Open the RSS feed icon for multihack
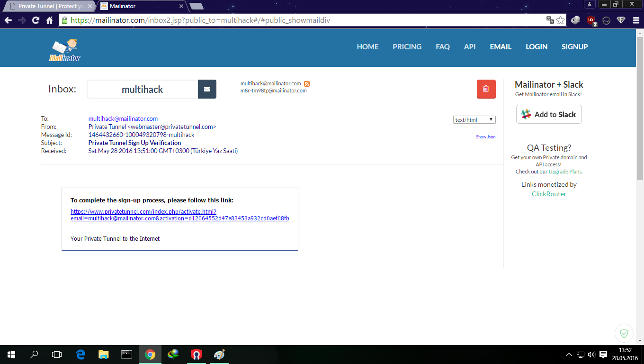The height and width of the screenshot is (364, 644). [307, 84]
